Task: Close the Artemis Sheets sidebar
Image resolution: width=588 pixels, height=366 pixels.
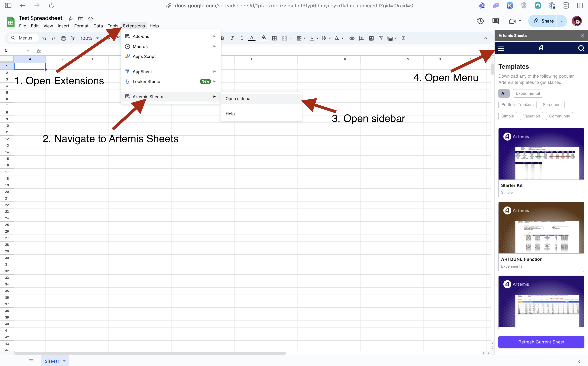Action: [582, 36]
